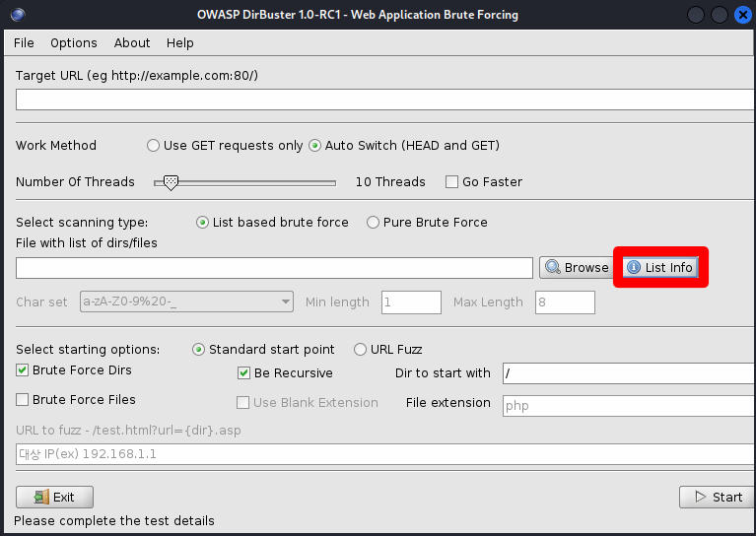The width and height of the screenshot is (756, 536).
Task: Open the File menu
Action: [24, 43]
